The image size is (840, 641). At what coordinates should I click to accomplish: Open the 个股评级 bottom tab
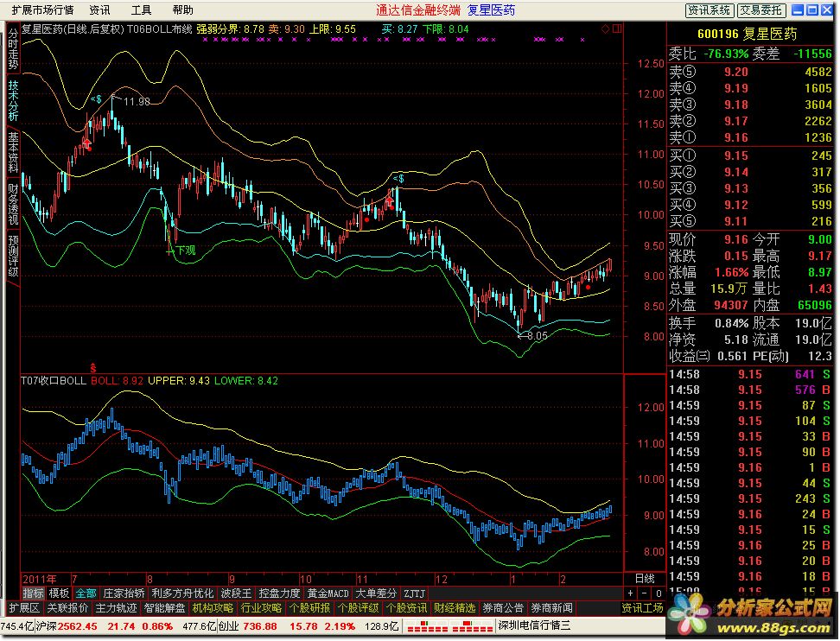[x=358, y=608]
